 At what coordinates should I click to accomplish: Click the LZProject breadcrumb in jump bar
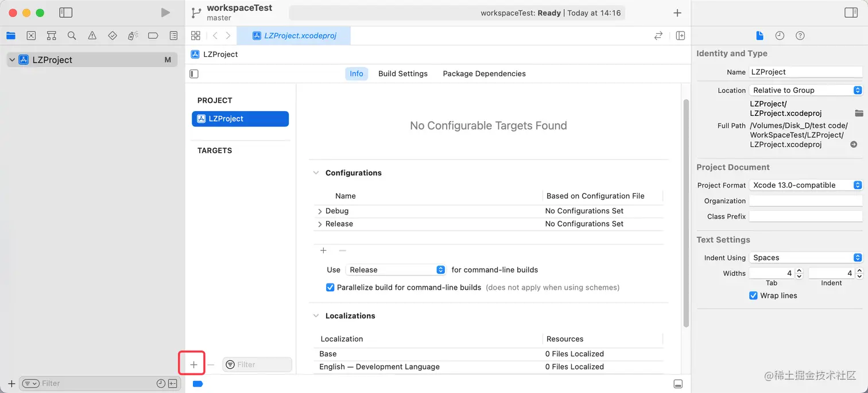pos(214,55)
